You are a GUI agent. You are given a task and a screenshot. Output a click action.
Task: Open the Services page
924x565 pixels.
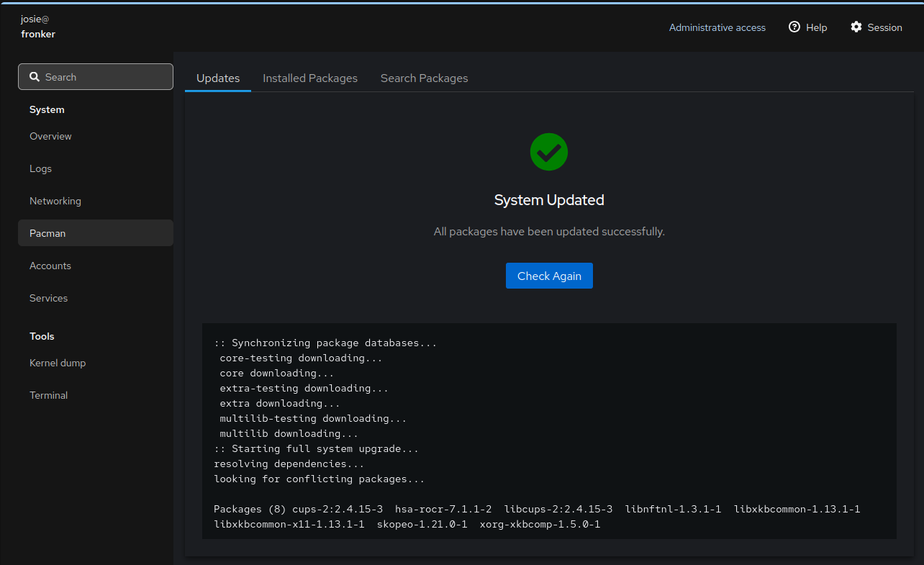(48, 298)
